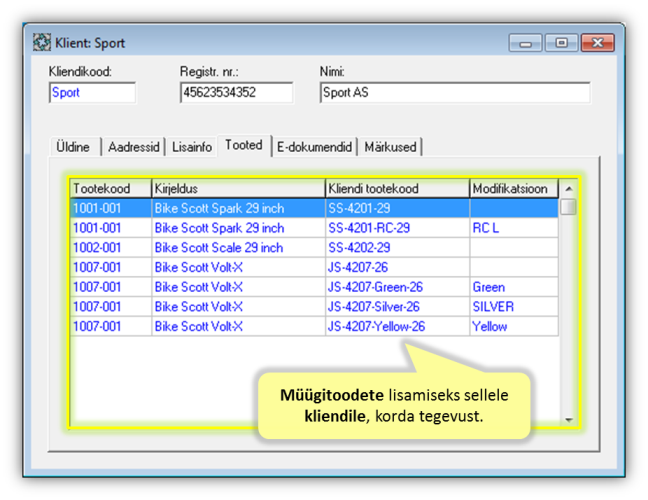Click Bike Scott Spark 29 inch in highlighted row
The height and width of the screenshot is (500, 648).
(238, 208)
